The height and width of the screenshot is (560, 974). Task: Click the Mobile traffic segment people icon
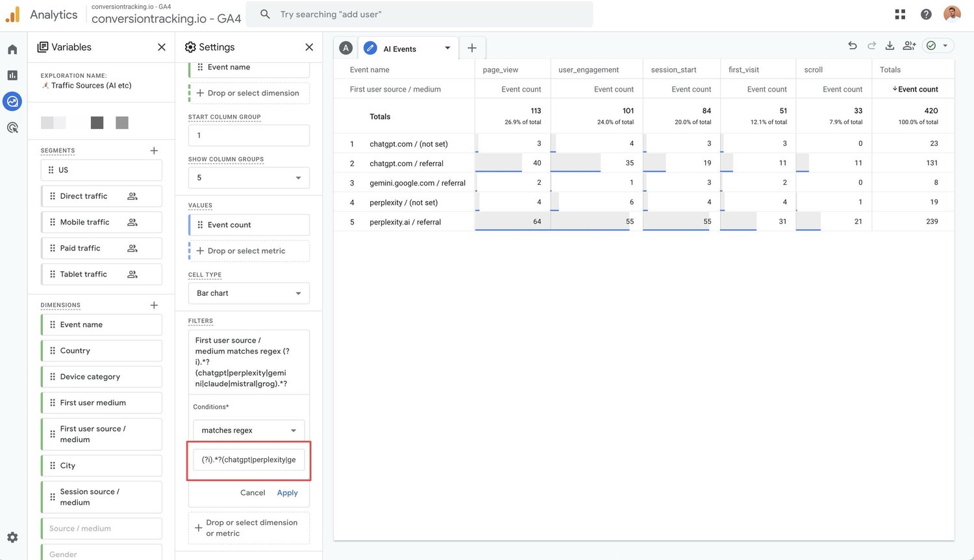[132, 222]
